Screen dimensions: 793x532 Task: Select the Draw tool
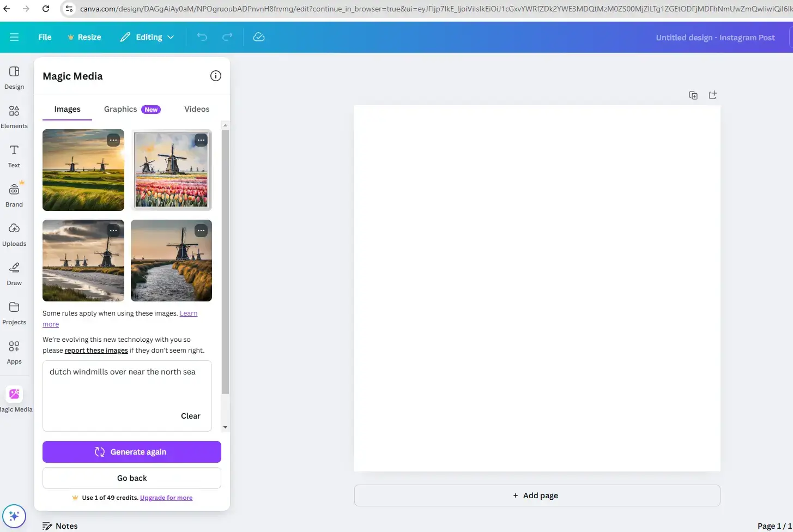tap(14, 274)
